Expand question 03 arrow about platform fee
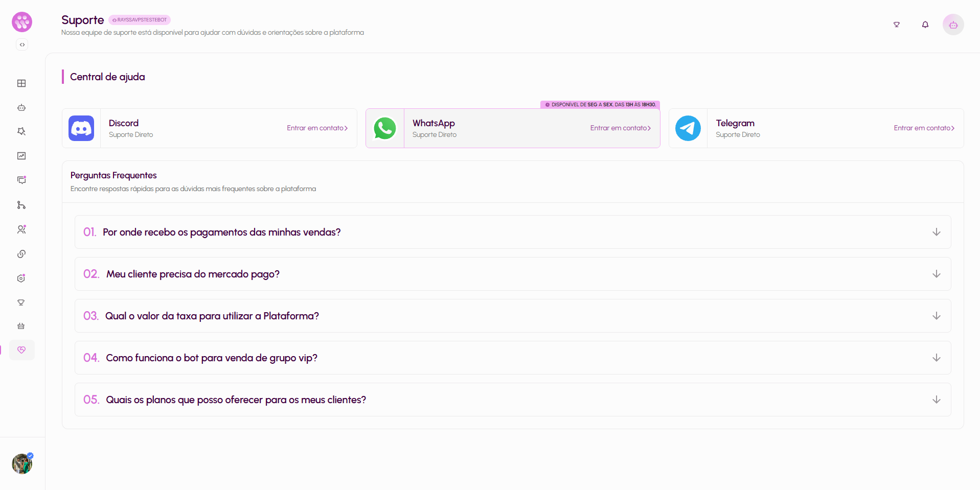The width and height of the screenshot is (980, 490). [x=936, y=316]
